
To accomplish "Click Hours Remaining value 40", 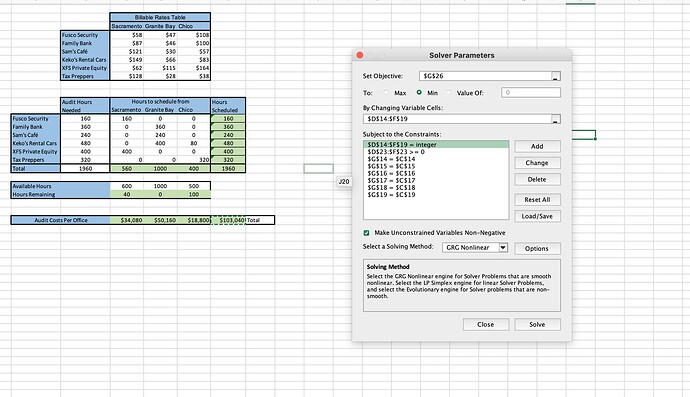I will 127,195.
